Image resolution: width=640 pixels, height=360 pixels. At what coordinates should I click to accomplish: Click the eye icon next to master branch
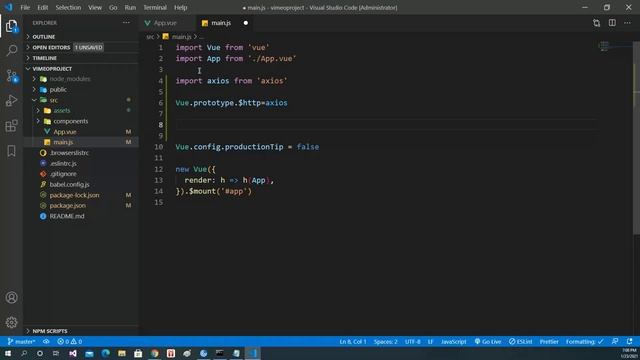pyautogui.click(x=46, y=341)
